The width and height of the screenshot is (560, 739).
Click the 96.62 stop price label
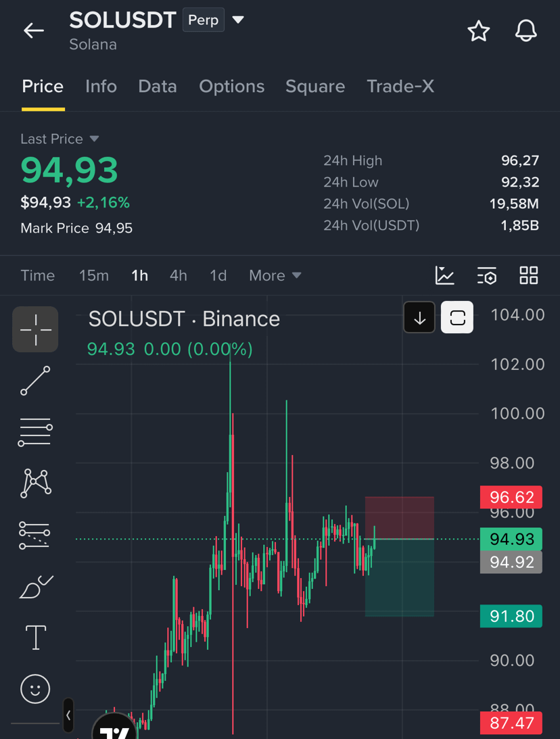point(511,497)
